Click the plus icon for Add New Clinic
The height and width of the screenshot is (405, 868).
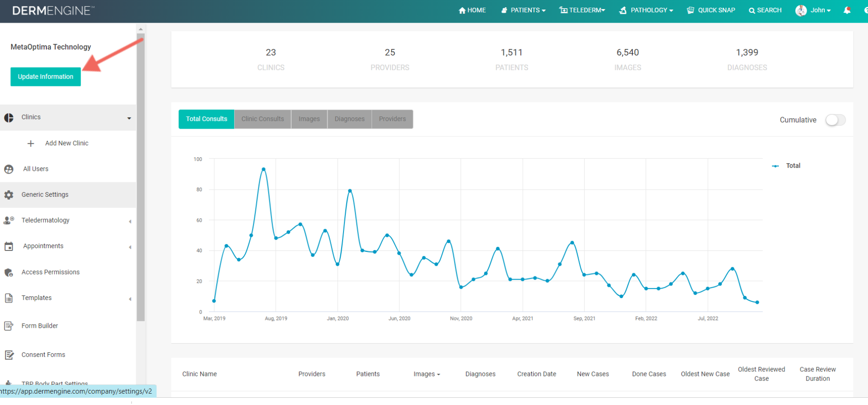30,144
